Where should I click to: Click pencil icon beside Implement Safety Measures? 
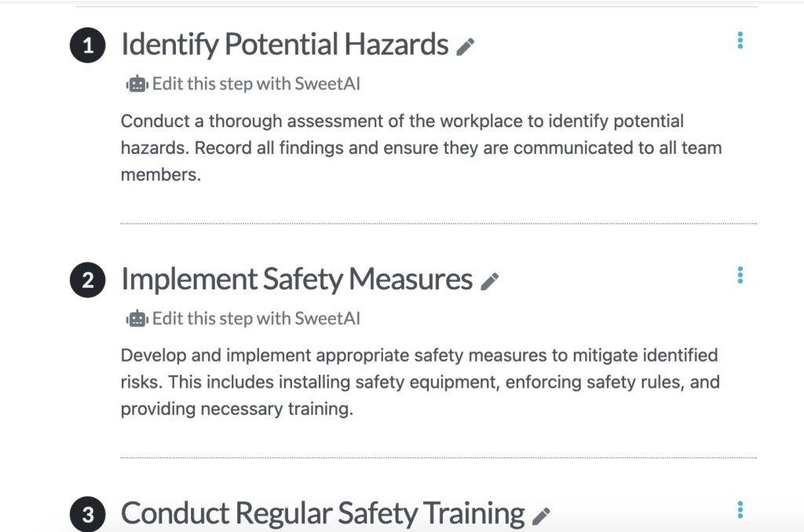(x=489, y=282)
